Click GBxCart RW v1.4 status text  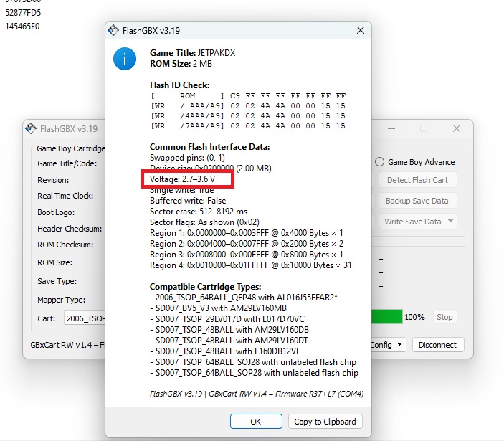click(x=67, y=345)
